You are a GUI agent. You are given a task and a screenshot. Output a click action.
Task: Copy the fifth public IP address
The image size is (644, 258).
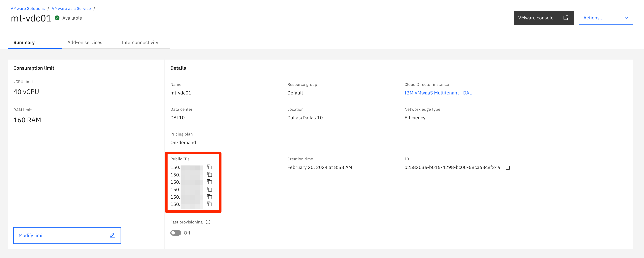click(x=209, y=197)
